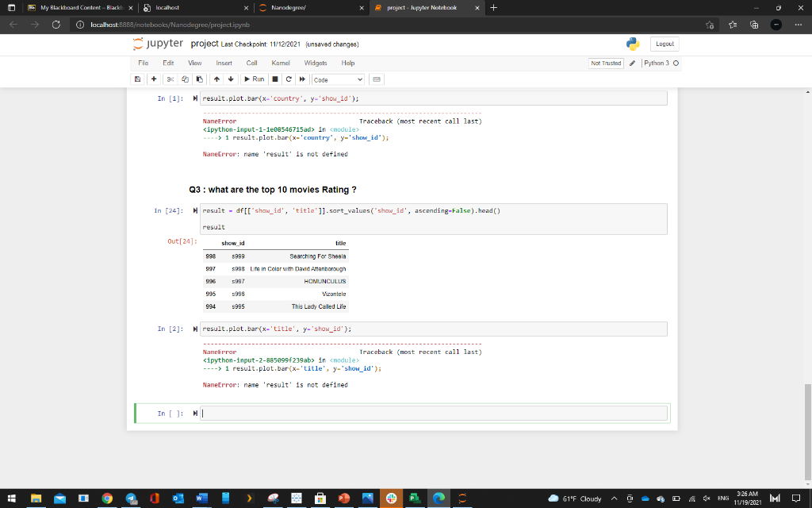This screenshot has height=508, width=812.
Task: Restart the kernel using the refresh icon
Action: (289, 79)
